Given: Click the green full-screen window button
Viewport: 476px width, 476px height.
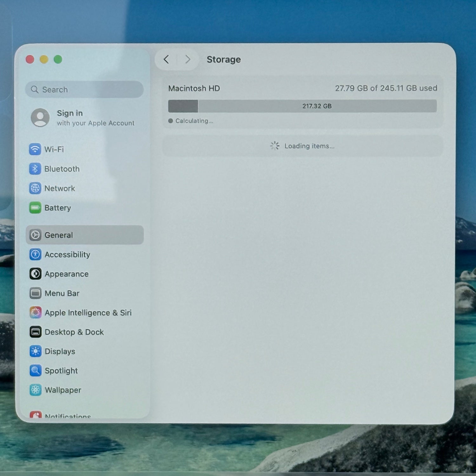Looking at the screenshot, I should point(58,59).
